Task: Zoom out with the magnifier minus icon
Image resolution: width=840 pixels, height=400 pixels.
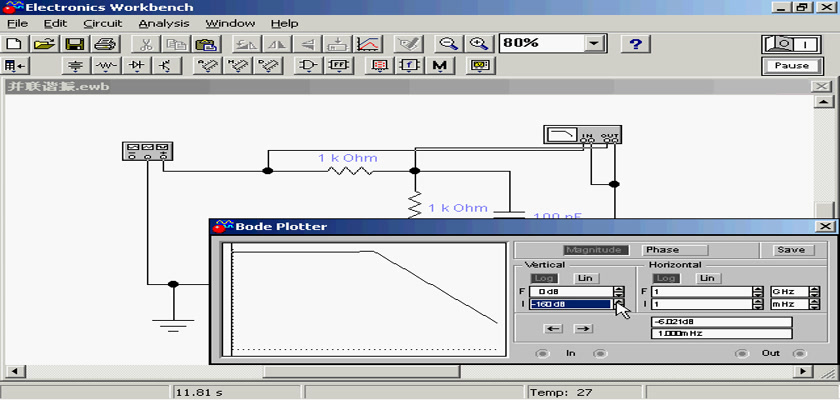Action: (447, 44)
